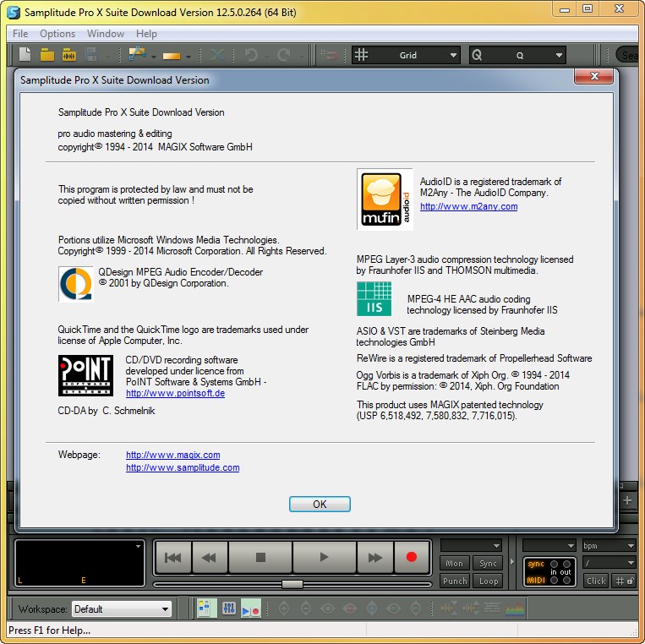Click OK to close the About dialog
Viewport: 645px width, 644px height.
point(320,505)
